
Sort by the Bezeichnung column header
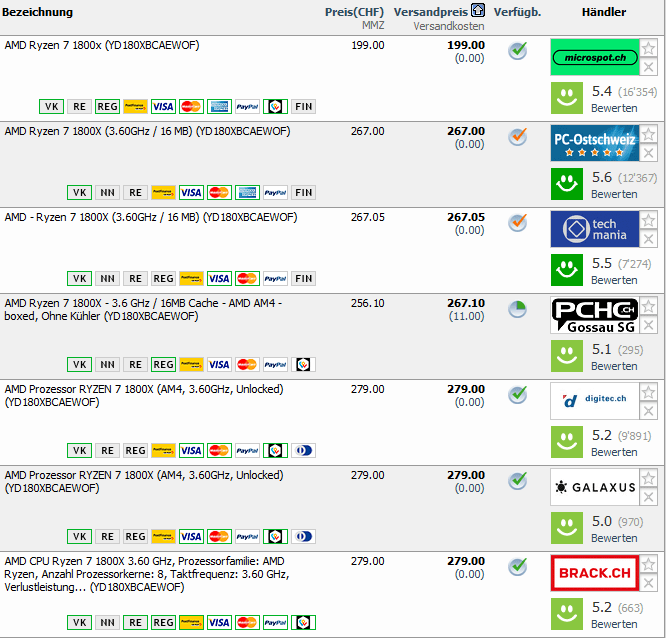37,12
